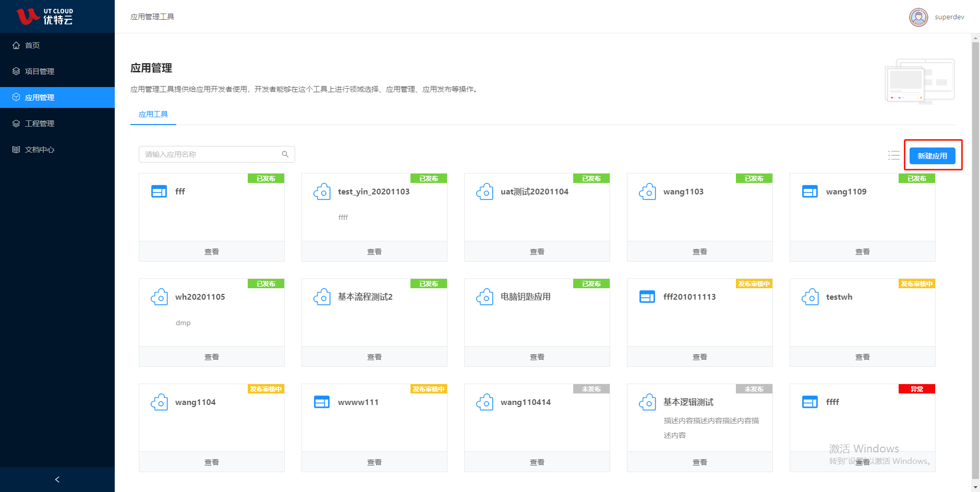Click the 项目管理 layers icon
Screen dimensions: 980x492
16,71
